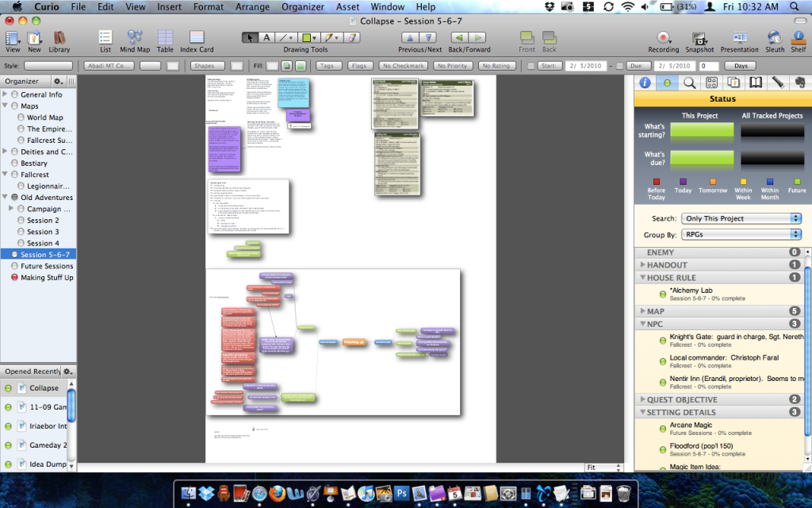
Task: Toggle status circle beside Local commander
Action: click(662, 361)
